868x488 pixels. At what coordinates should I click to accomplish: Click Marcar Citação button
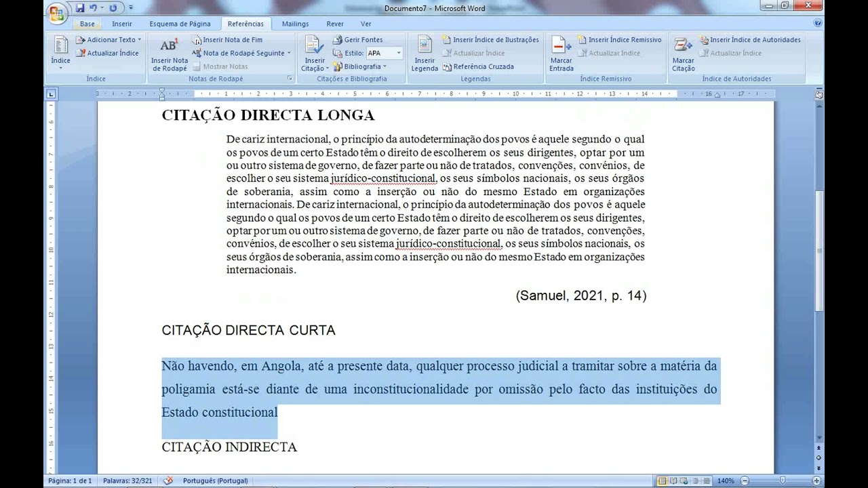point(683,54)
